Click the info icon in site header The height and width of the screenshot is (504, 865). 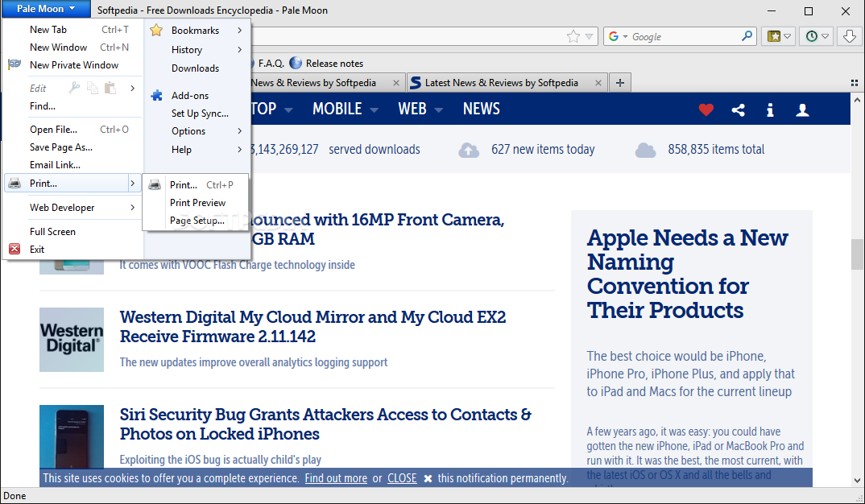(x=770, y=109)
